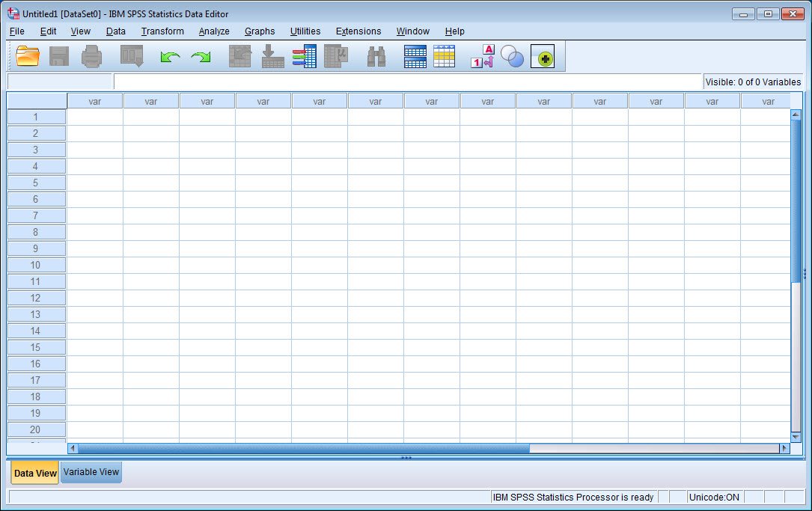The height and width of the screenshot is (511, 812).
Task: Click the blue Insert Cases icon
Action: [x=415, y=56]
